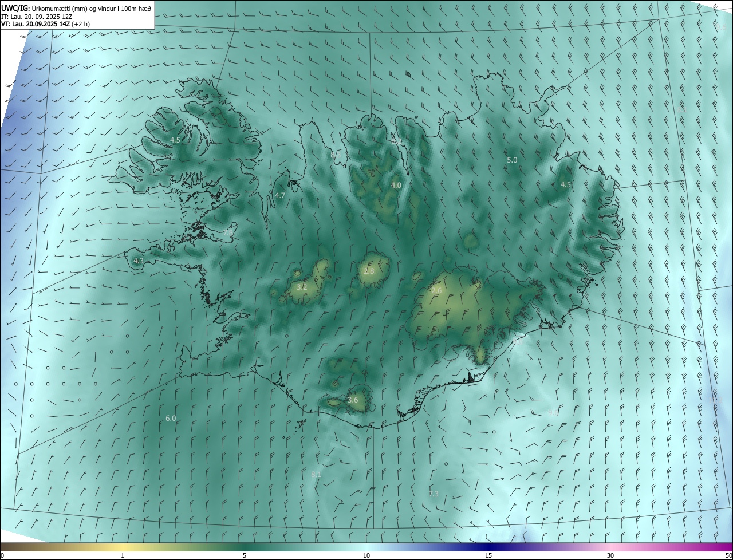
Task: Click the 3.2 value label on the map
Action: point(302,287)
